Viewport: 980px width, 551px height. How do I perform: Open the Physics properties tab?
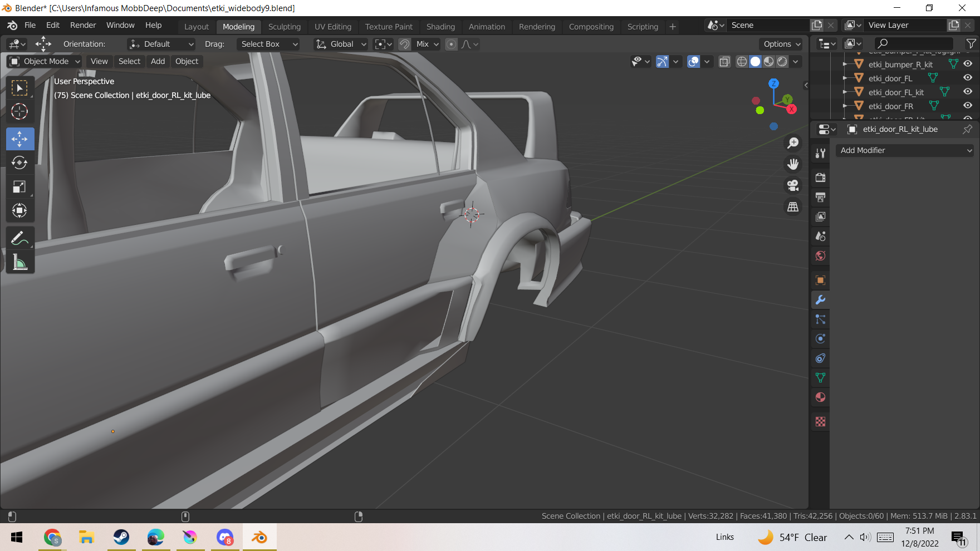click(820, 338)
